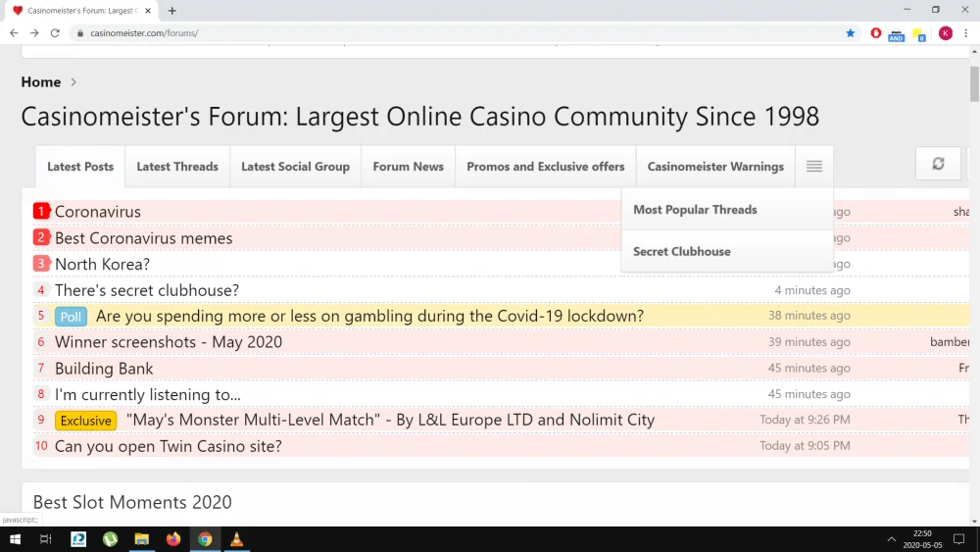Screen dimensions: 980x552
Task: Click the scrollbar down arrow
Action: (974, 522)
